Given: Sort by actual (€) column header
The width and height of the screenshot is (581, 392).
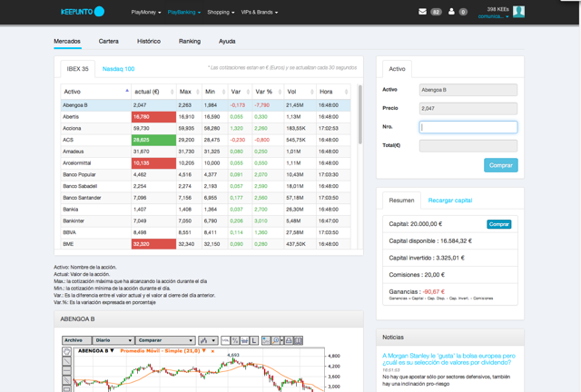Looking at the screenshot, I should (x=153, y=92).
